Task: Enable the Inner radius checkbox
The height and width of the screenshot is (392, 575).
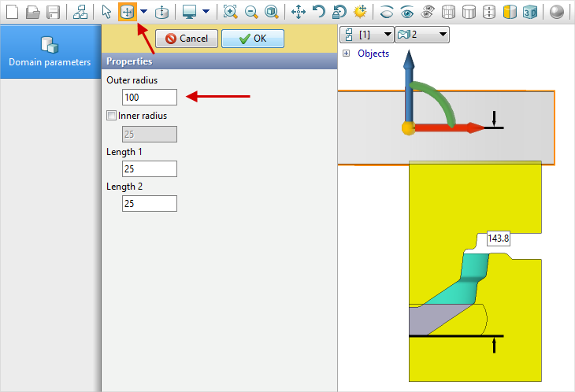Action: coord(111,116)
